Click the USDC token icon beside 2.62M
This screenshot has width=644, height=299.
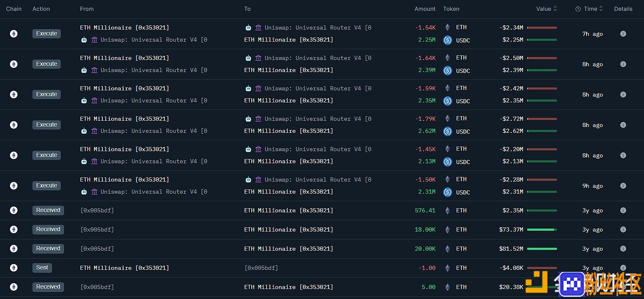(x=448, y=131)
